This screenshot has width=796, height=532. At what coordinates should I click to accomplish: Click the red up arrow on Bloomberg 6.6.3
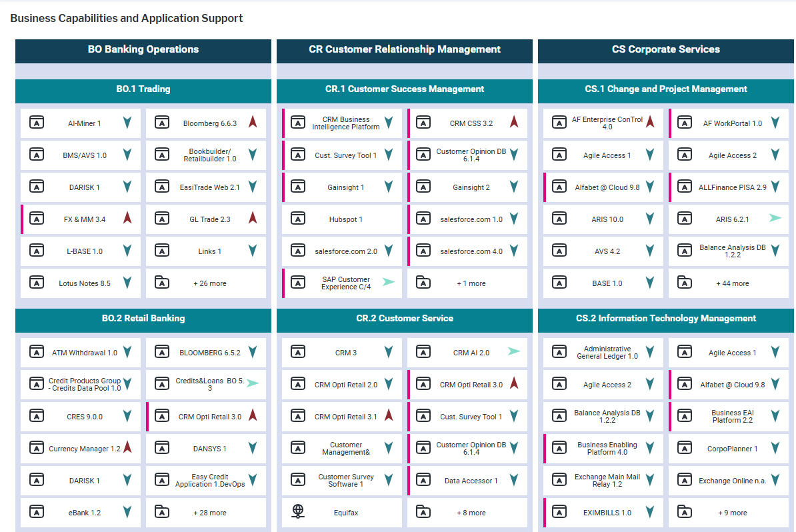point(253,122)
